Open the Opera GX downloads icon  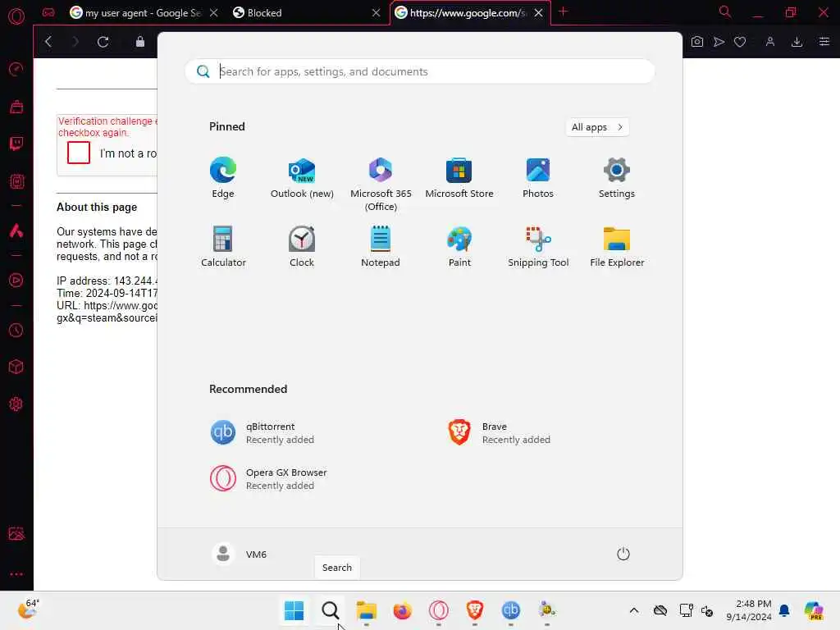pos(797,42)
